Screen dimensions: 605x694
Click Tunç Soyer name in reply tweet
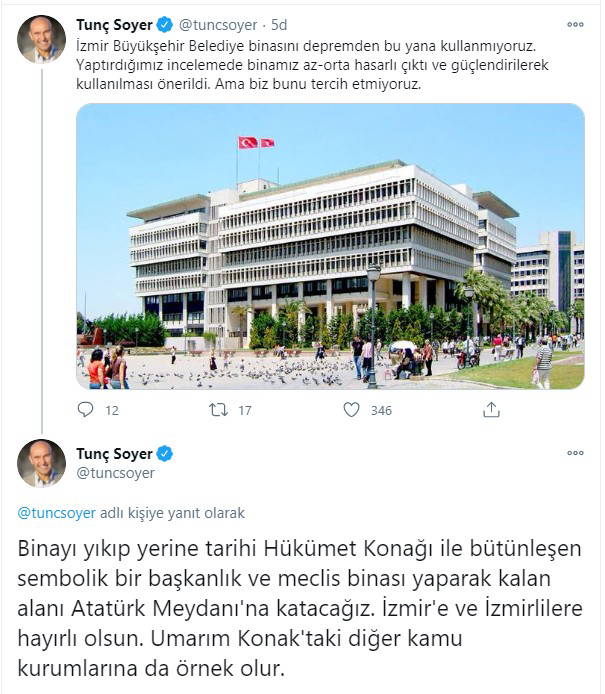pyautogui.click(x=114, y=454)
